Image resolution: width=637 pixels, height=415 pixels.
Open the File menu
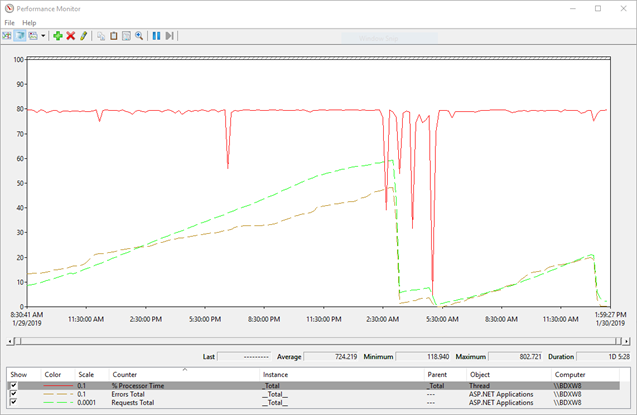coord(9,23)
